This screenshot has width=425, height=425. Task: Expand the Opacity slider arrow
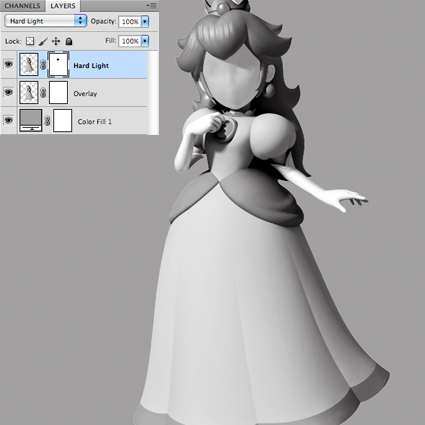145,22
